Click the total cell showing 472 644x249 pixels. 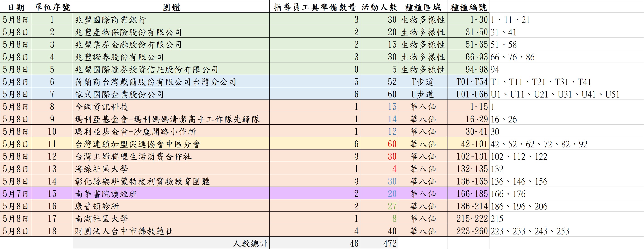379,243
